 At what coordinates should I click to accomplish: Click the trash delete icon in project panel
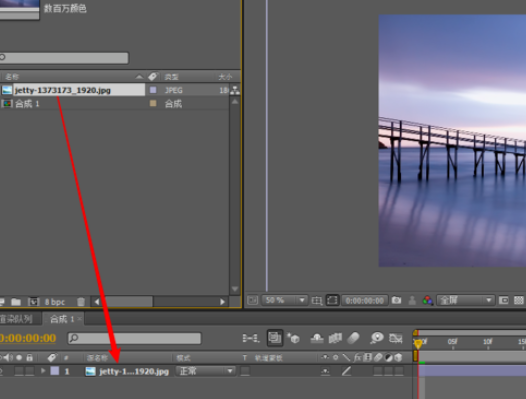click(81, 302)
